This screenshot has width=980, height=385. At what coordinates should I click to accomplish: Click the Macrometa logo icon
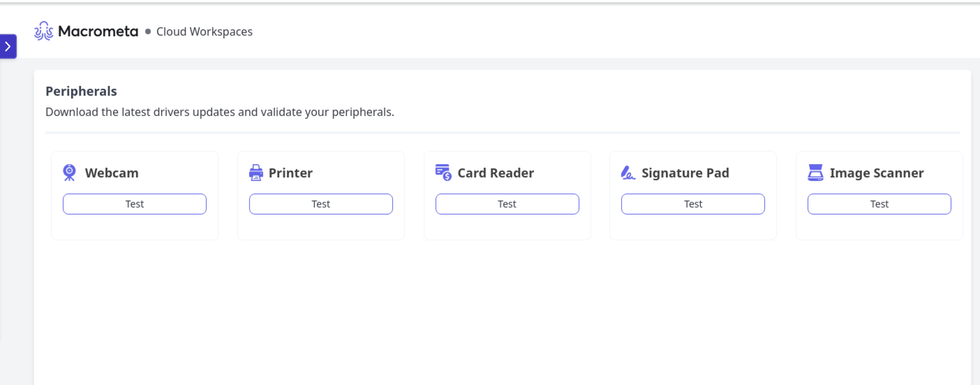click(43, 31)
